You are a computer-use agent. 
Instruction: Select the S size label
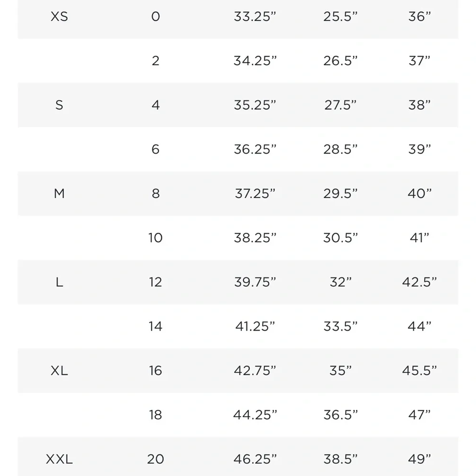(59, 105)
